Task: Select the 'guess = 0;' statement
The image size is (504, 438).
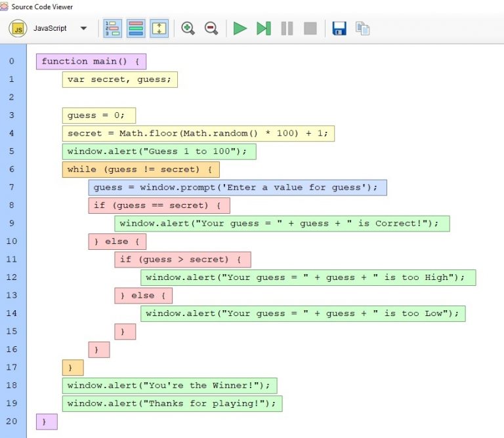Action: (99, 115)
